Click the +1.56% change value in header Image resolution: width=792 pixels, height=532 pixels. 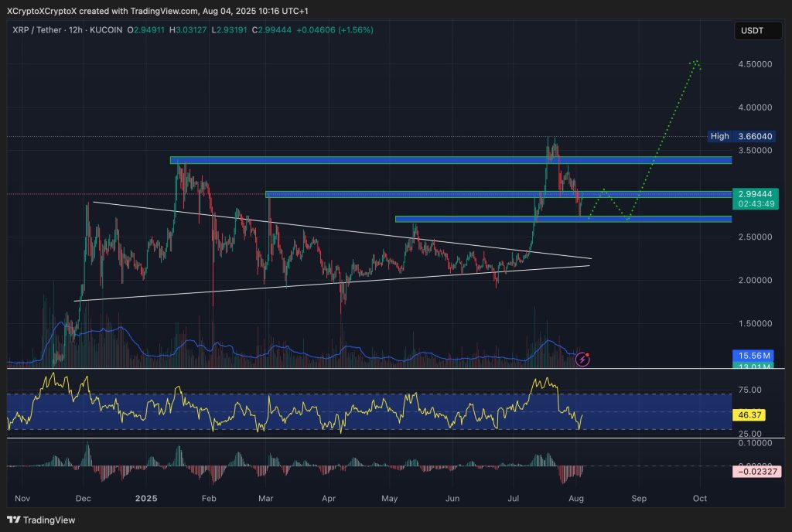(353, 30)
